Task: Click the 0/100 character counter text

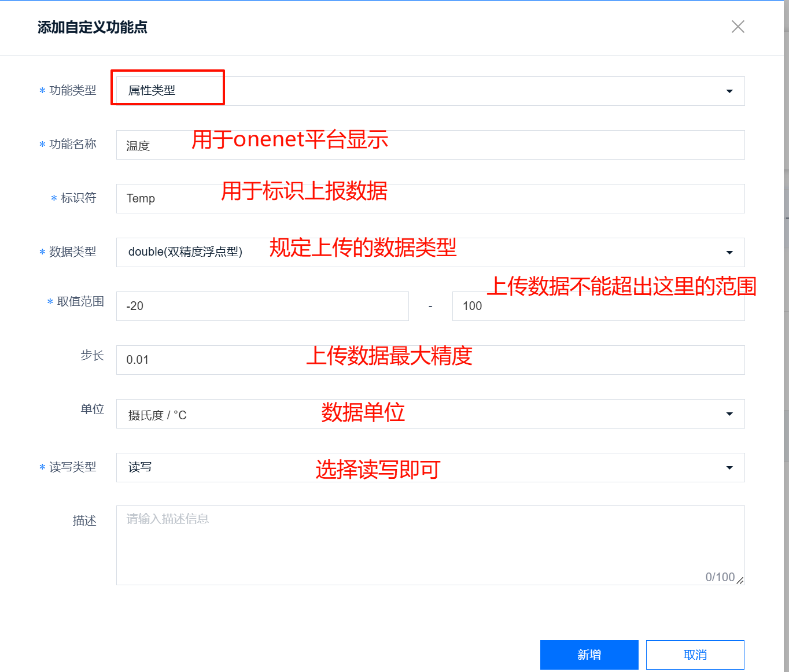Action: pyautogui.click(x=720, y=577)
